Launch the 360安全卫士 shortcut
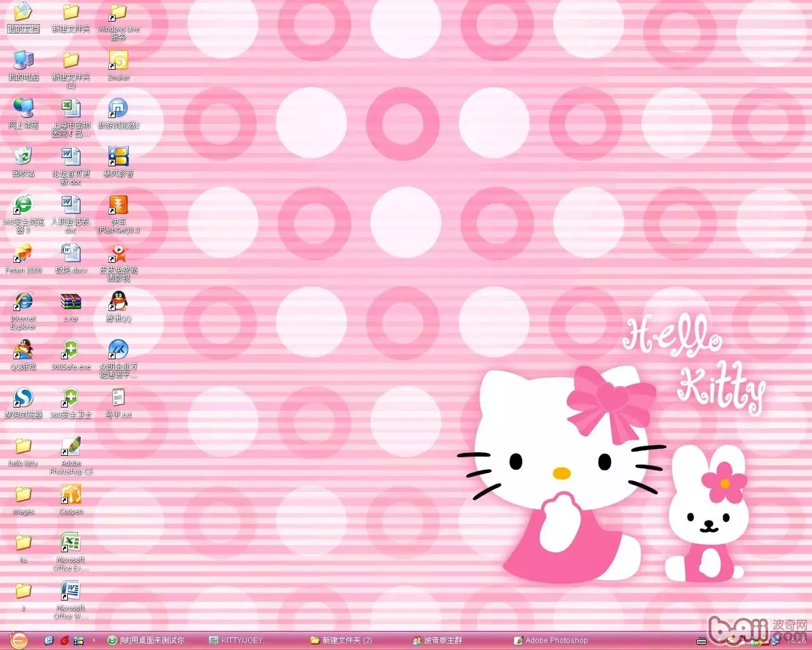 tap(70, 403)
